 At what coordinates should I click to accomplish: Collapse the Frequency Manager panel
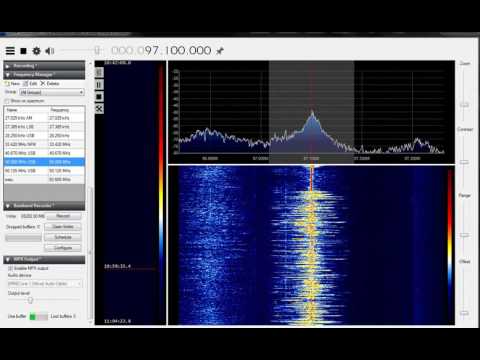[x=44, y=74]
